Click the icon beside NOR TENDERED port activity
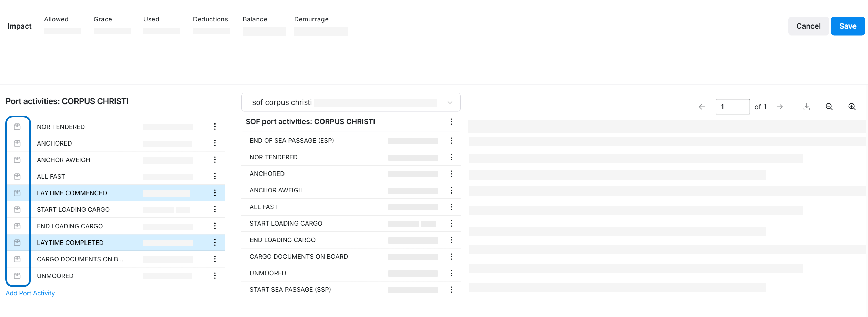868x317 pixels. (x=17, y=127)
